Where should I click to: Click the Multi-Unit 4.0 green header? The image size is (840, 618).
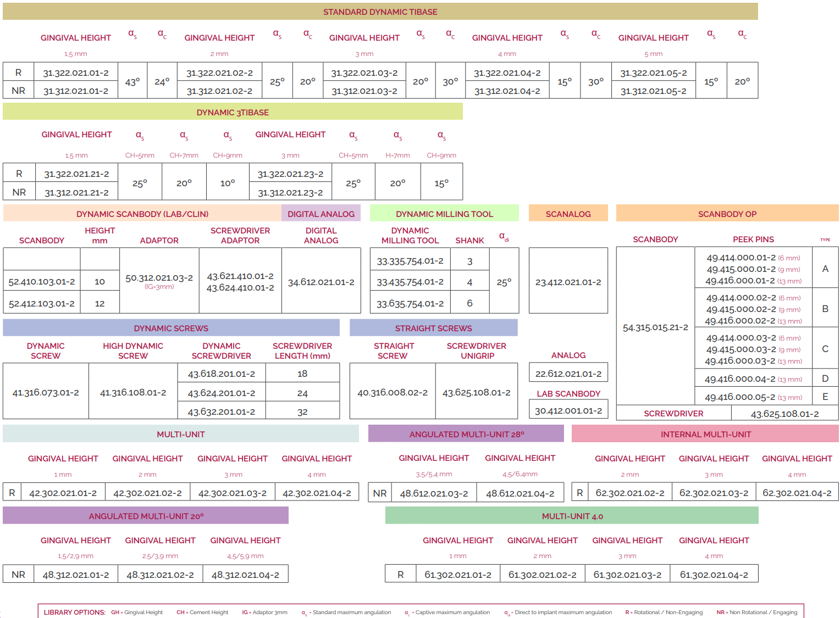pyautogui.click(x=572, y=516)
